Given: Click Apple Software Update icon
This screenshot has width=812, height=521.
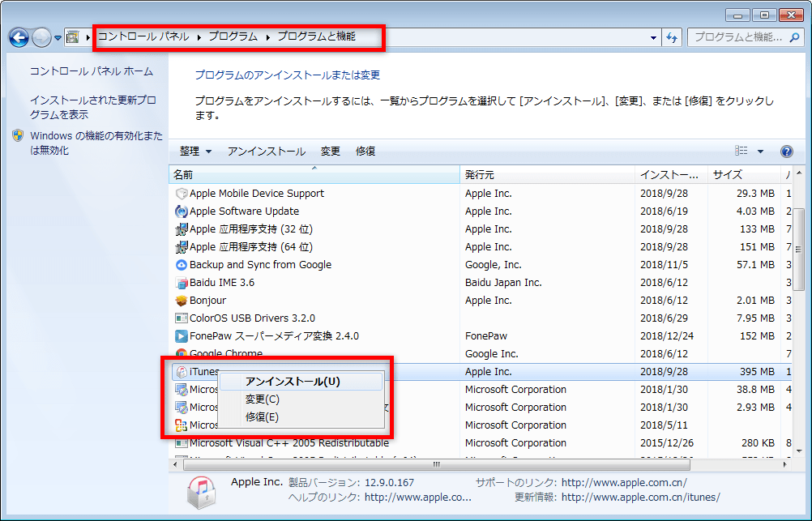Looking at the screenshot, I should pyautogui.click(x=182, y=211).
